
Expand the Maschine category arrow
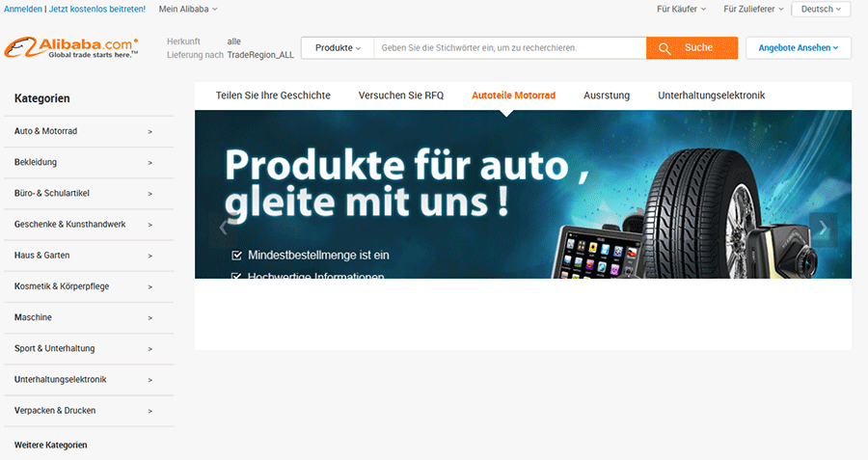tap(150, 317)
